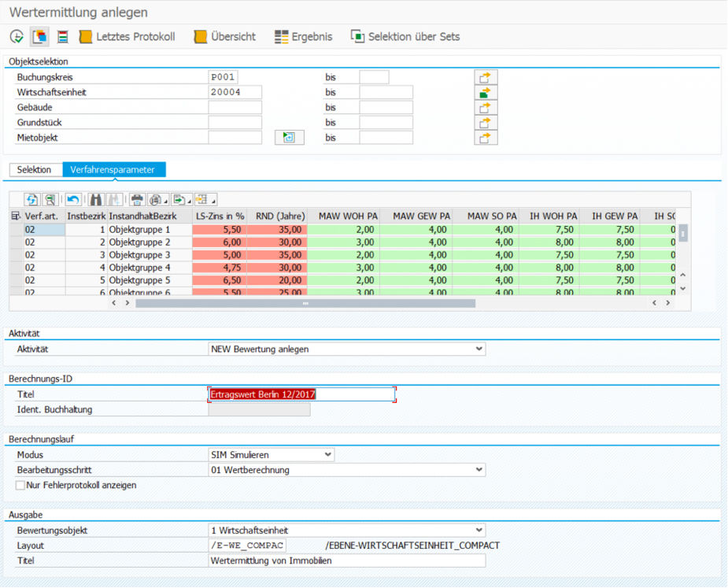Click the Export icon in grid toolbar
Image resolution: width=728 pixels, height=588 pixels.
click(180, 200)
